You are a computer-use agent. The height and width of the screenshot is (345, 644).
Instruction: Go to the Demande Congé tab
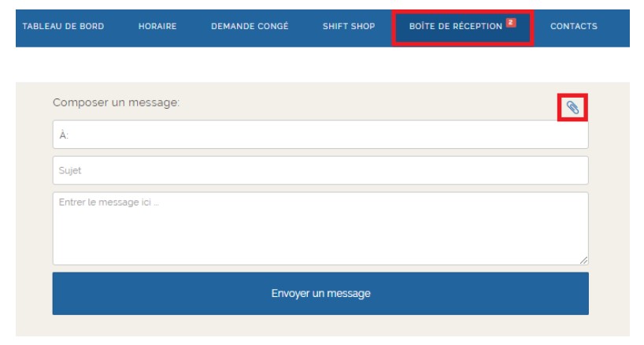coord(250,27)
